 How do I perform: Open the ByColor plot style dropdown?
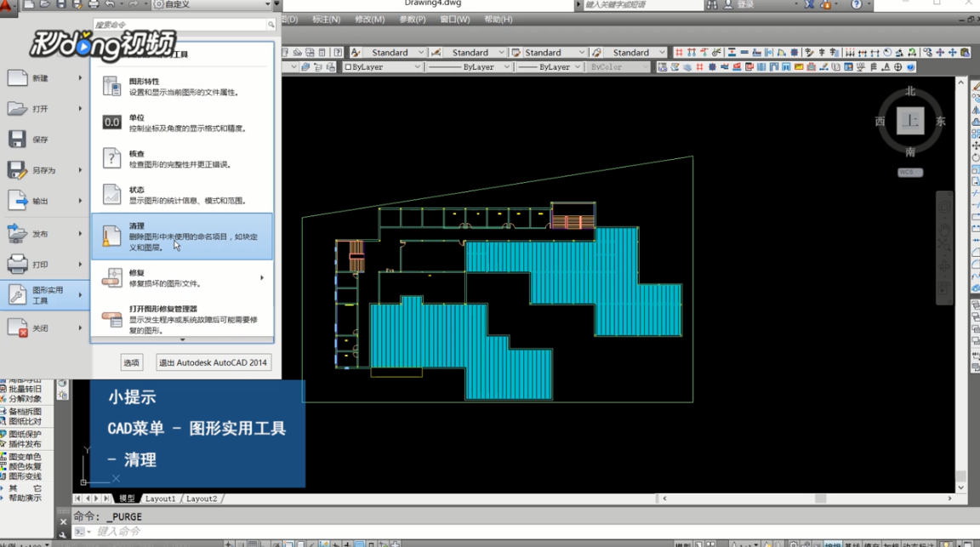click(619, 67)
